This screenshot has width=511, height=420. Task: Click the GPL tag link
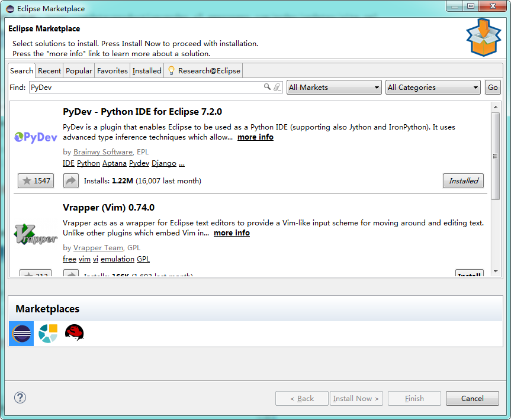pos(143,259)
